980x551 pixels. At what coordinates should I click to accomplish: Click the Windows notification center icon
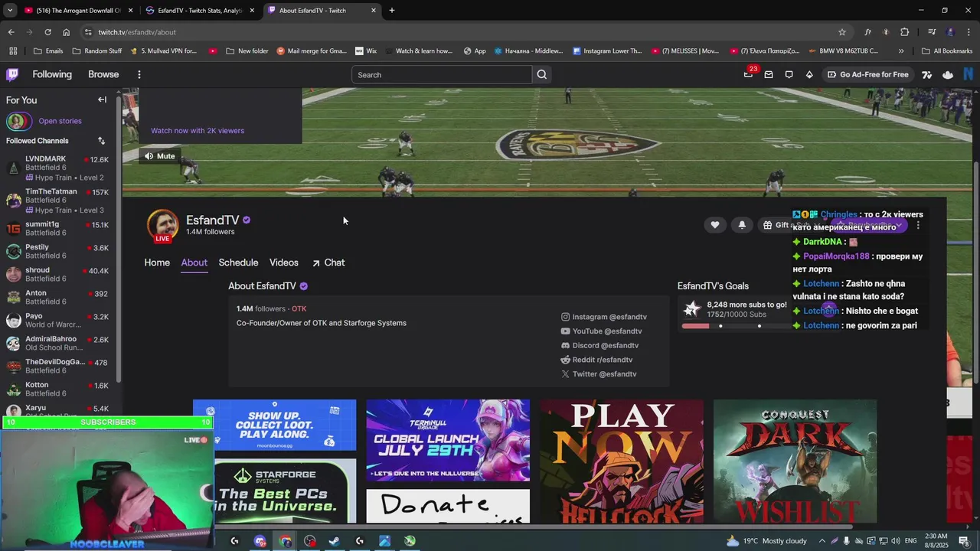pyautogui.click(x=964, y=541)
